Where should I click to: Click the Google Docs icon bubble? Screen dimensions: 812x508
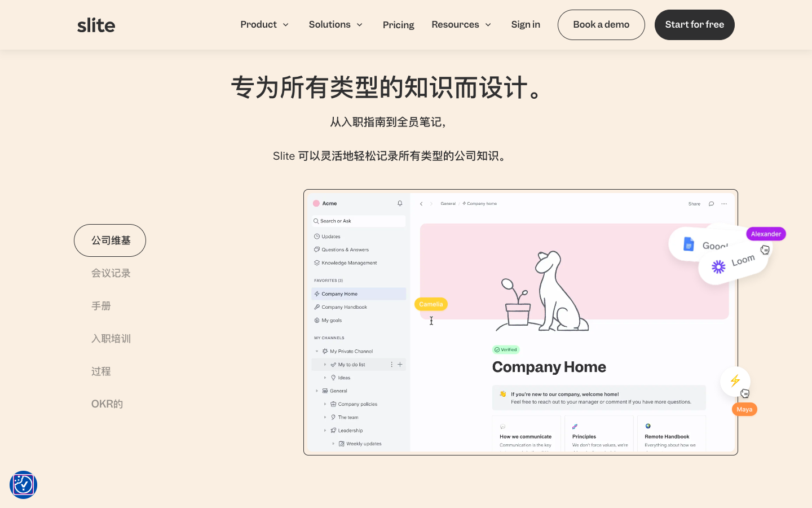(x=689, y=244)
